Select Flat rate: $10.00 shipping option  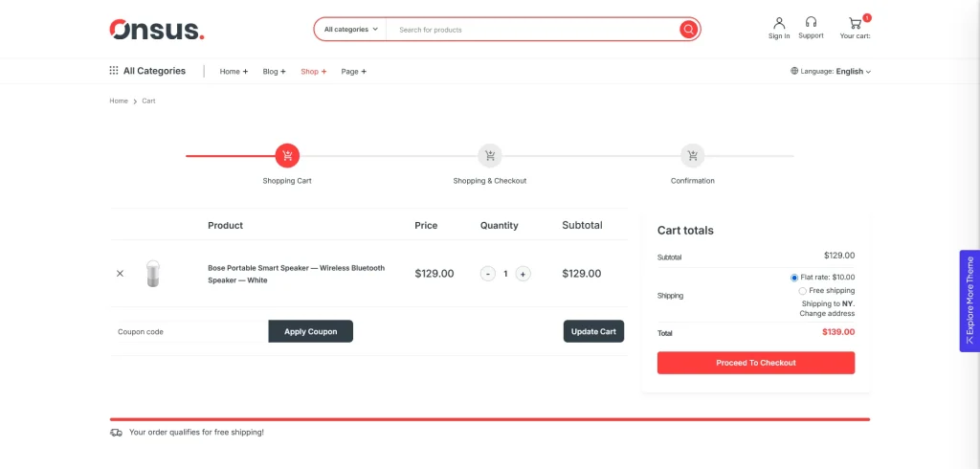point(794,278)
